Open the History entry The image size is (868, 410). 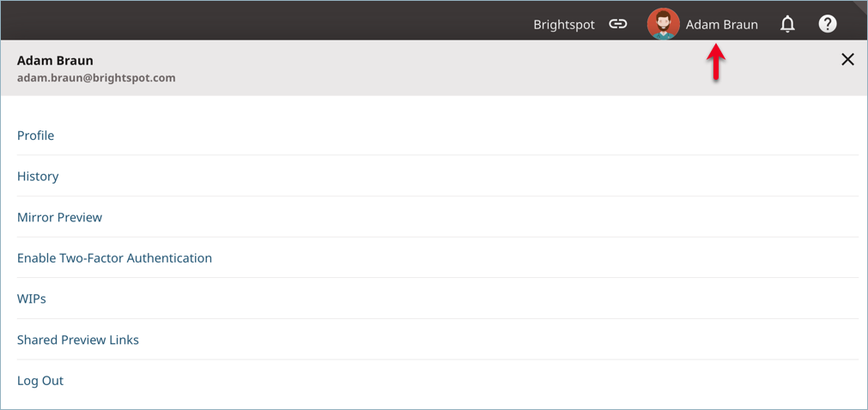38,177
